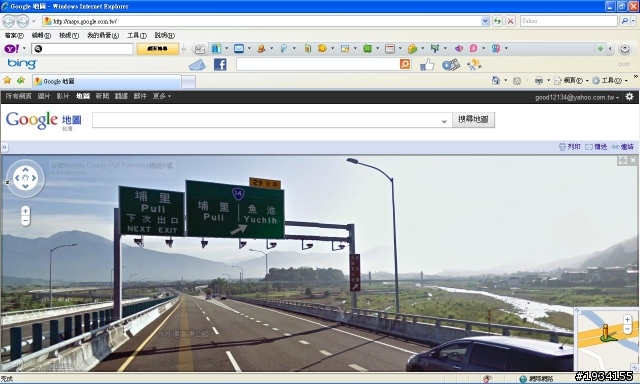Open the account dropdown good12134@yahoo.com.tw

tap(577, 97)
